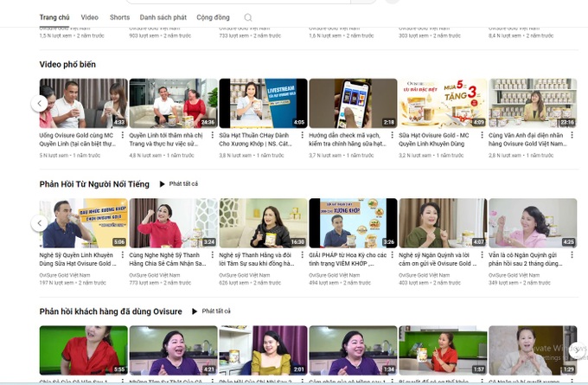Open the 2:01 customer feedback thumbnail
This screenshot has height=385, width=588.
coord(263,350)
